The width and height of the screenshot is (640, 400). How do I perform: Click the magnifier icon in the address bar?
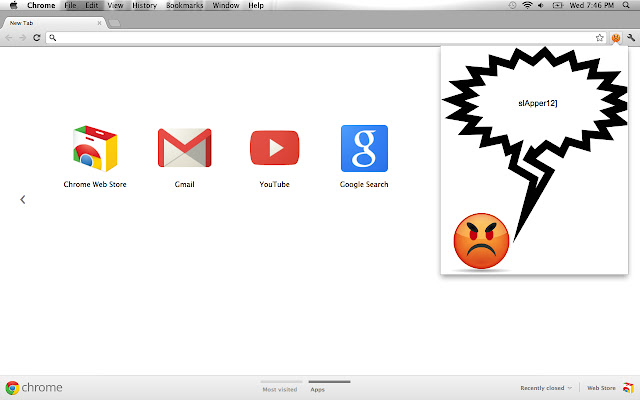pyautogui.click(x=53, y=38)
